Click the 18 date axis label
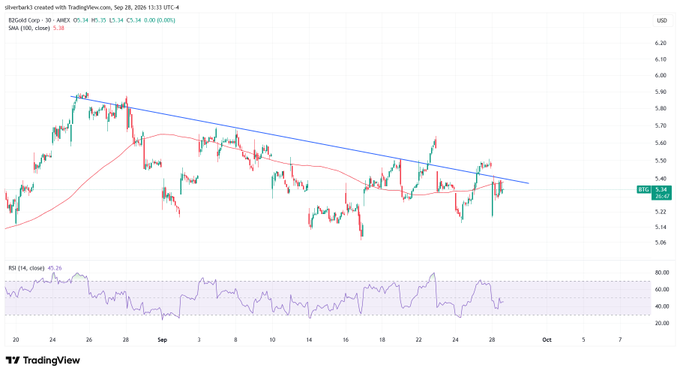The height and width of the screenshot is (374, 680). pos(382,340)
